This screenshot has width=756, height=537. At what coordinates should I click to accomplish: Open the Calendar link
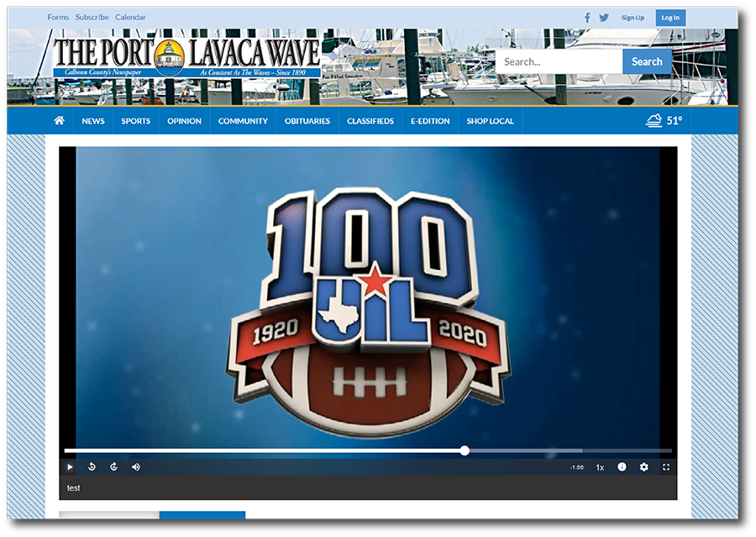pos(130,18)
